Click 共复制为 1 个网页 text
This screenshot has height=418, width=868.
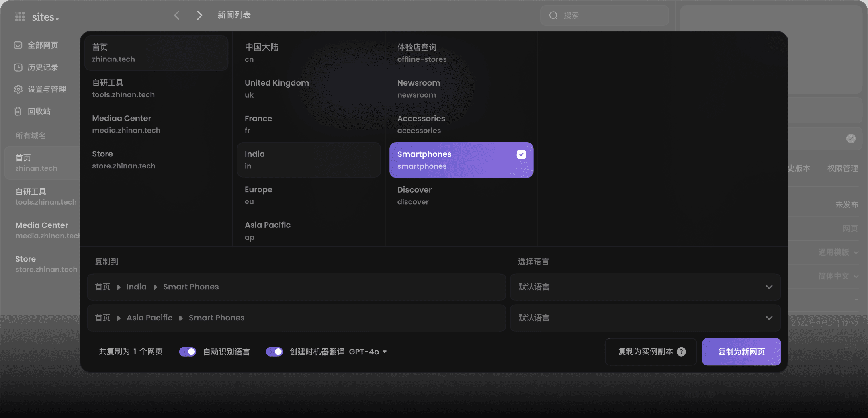(x=131, y=352)
